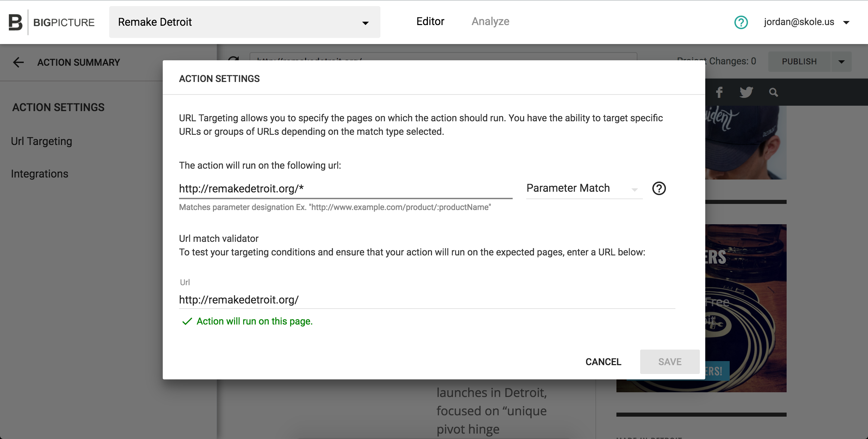Image resolution: width=868 pixels, height=439 pixels.
Task: Go back with the Action Summary arrow
Action: pos(18,62)
